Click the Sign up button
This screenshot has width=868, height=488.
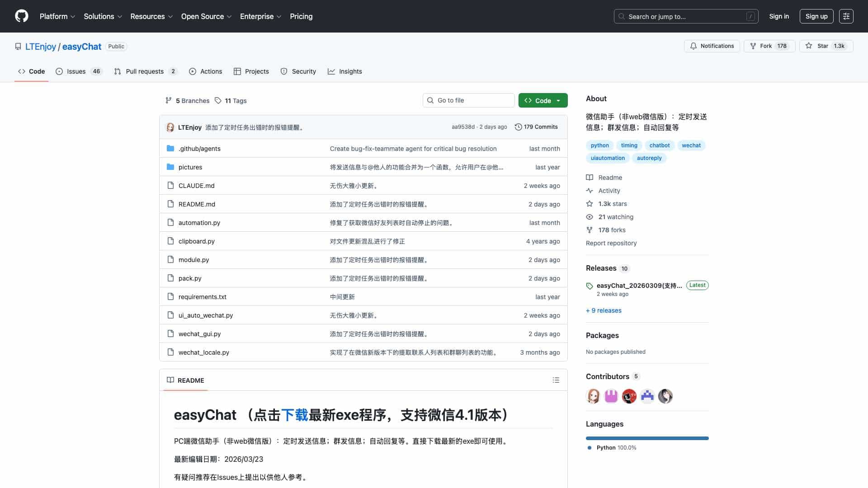816,16
